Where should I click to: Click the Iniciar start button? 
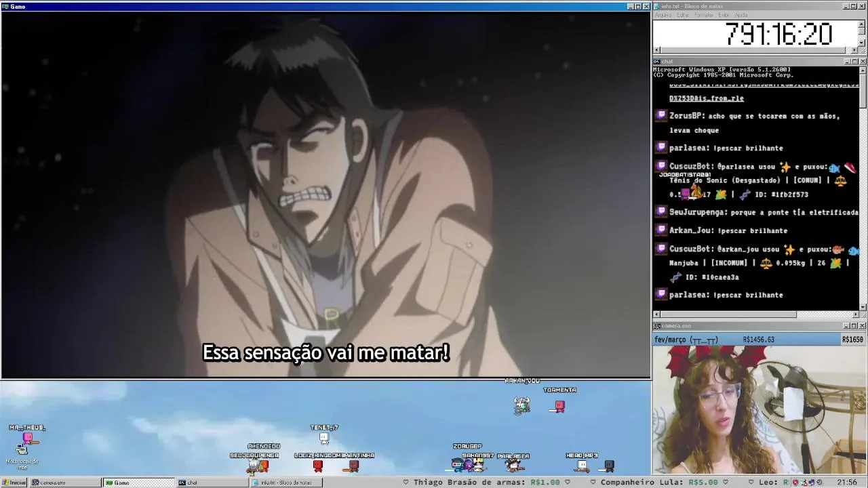(x=14, y=483)
